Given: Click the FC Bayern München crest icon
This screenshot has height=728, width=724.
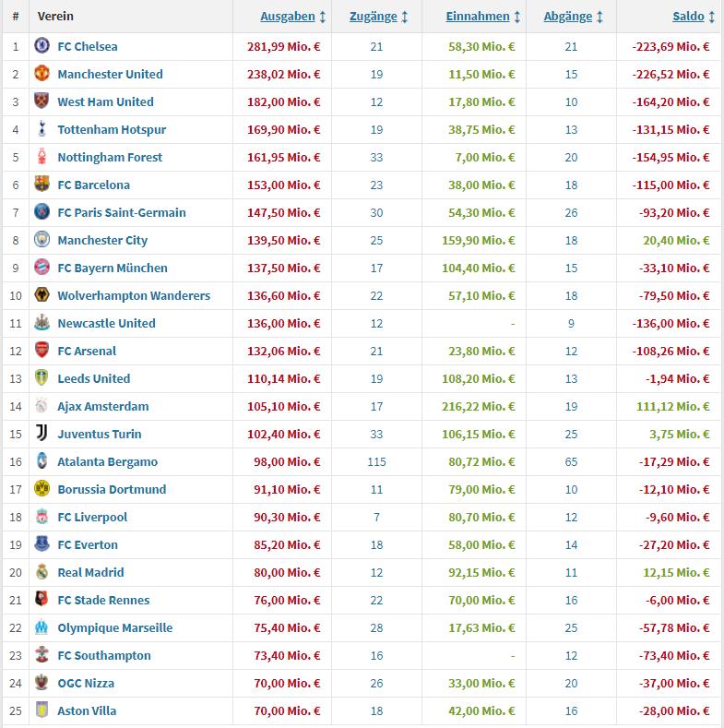Looking at the screenshot, I should point(42,268).
